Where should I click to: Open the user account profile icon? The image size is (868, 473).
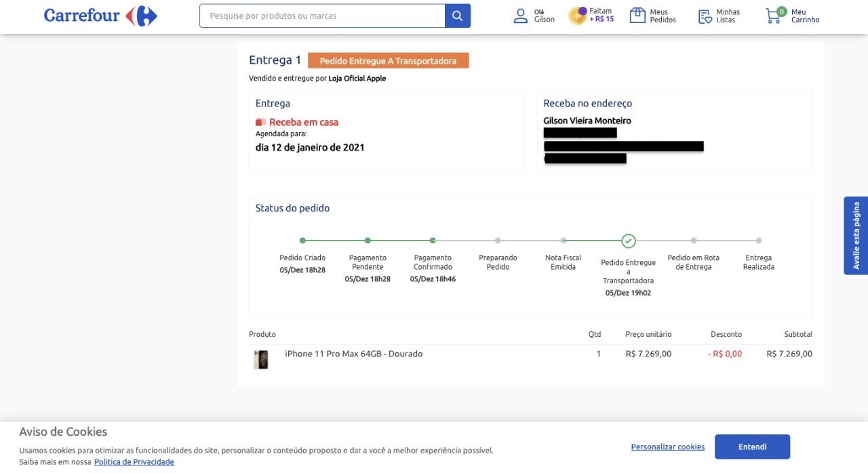[x=520, y=16]
